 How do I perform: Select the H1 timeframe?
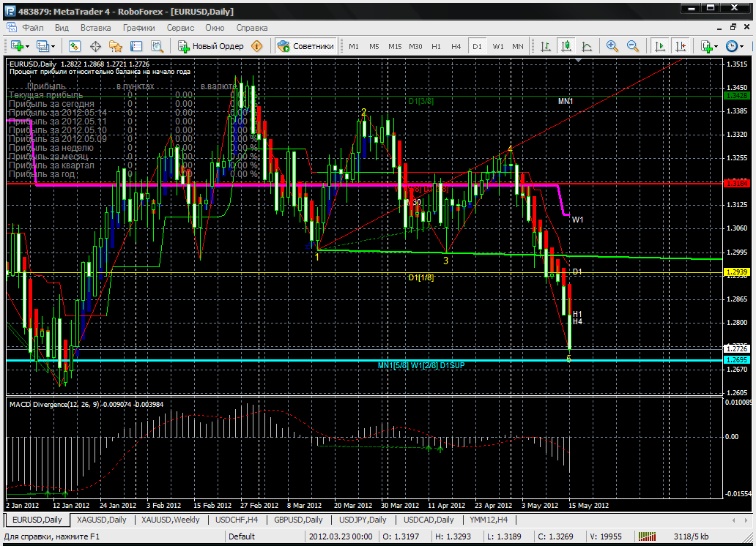(437, 46)
